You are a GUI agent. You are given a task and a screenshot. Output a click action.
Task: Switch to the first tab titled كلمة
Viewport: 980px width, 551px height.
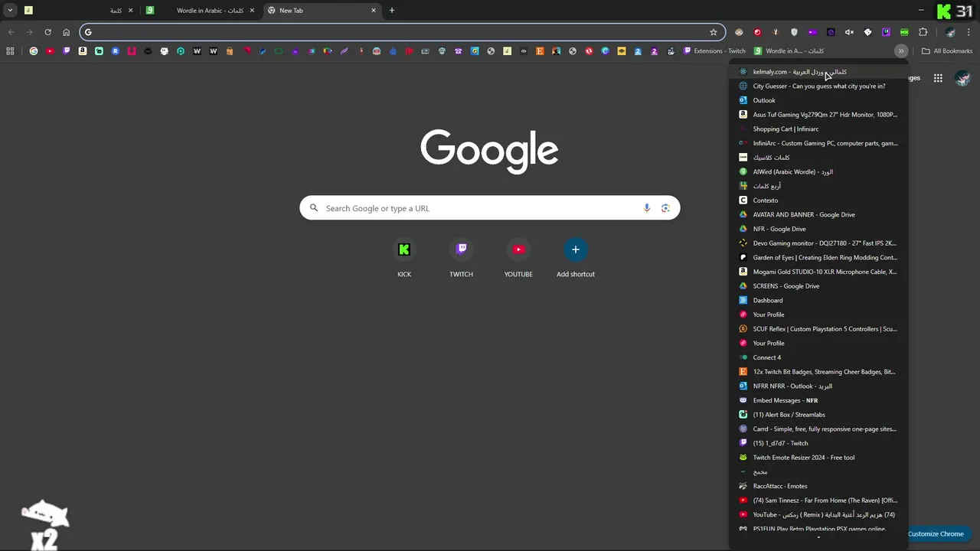pyautogui.click(x=78, y=11)
